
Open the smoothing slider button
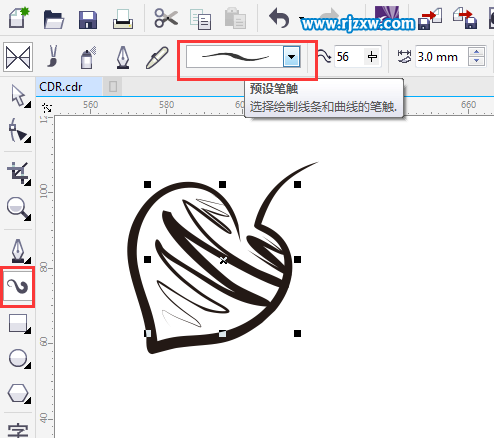(372, 57)
